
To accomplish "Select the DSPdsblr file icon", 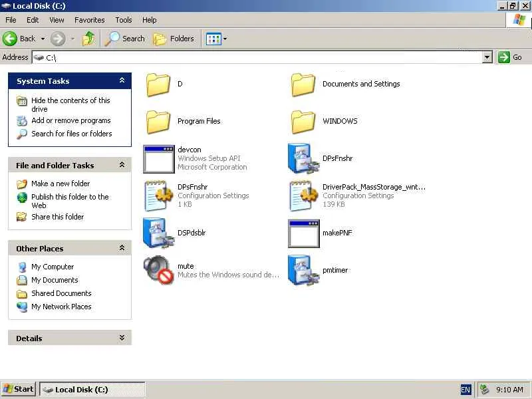I will pos(159,233).
